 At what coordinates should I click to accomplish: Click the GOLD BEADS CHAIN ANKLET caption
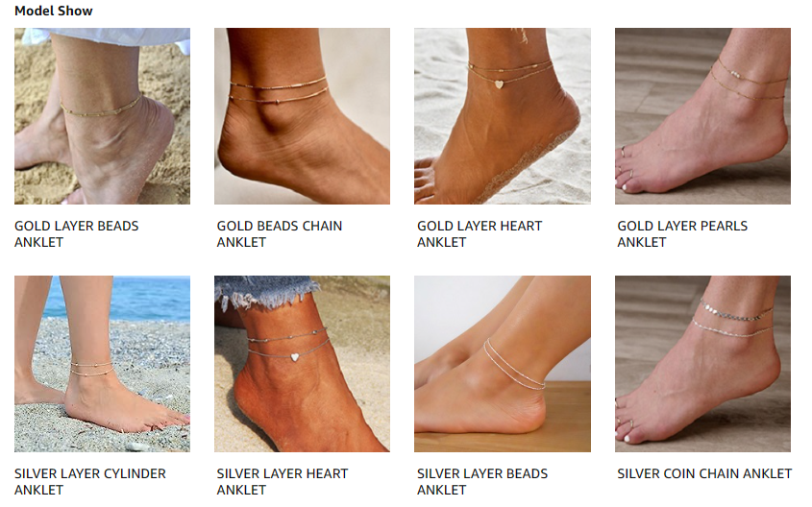(x=279, y=234)
